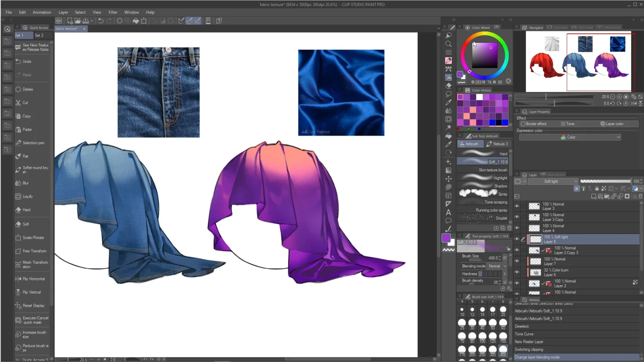Expand the Hardness options arrow
The height and width of the screenshot is (362, 644).
pyautogui.click(x=505, y=274)
